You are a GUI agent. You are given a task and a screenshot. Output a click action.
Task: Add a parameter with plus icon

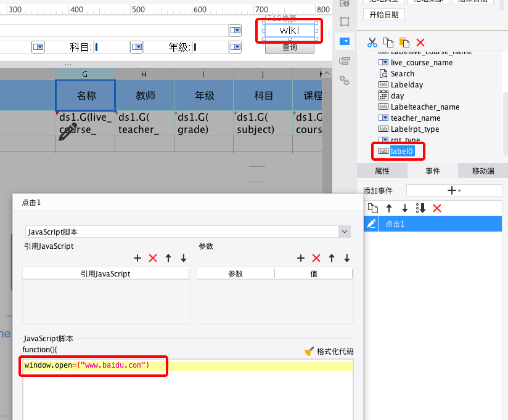coord(301,258)
